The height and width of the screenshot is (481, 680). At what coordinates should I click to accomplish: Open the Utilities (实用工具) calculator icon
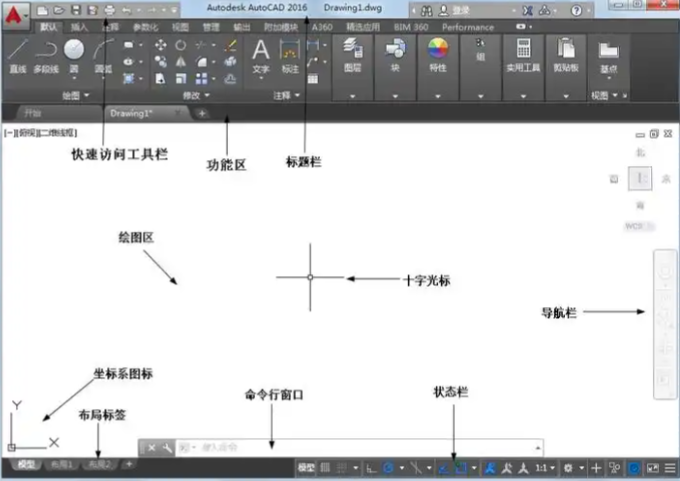[x=523, y=48]
